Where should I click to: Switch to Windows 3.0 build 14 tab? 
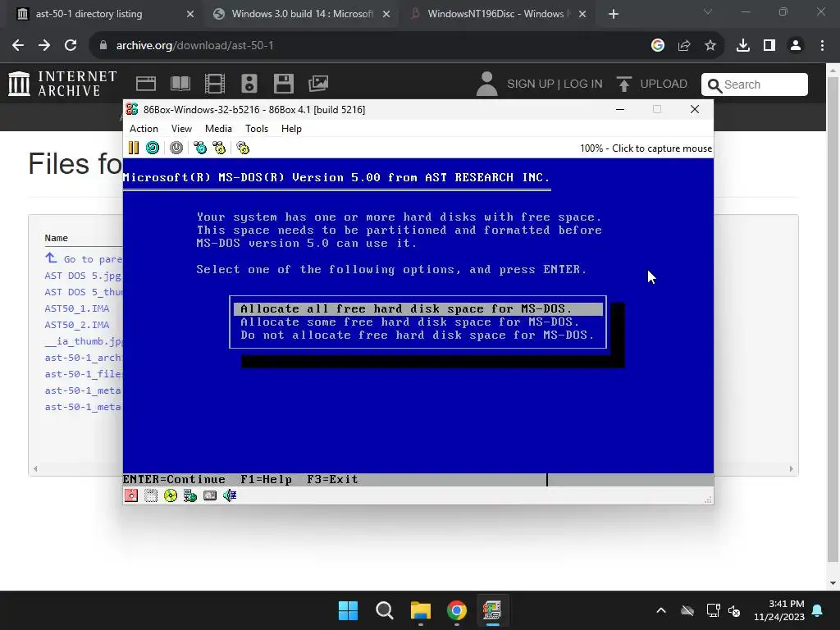point(302,14)
